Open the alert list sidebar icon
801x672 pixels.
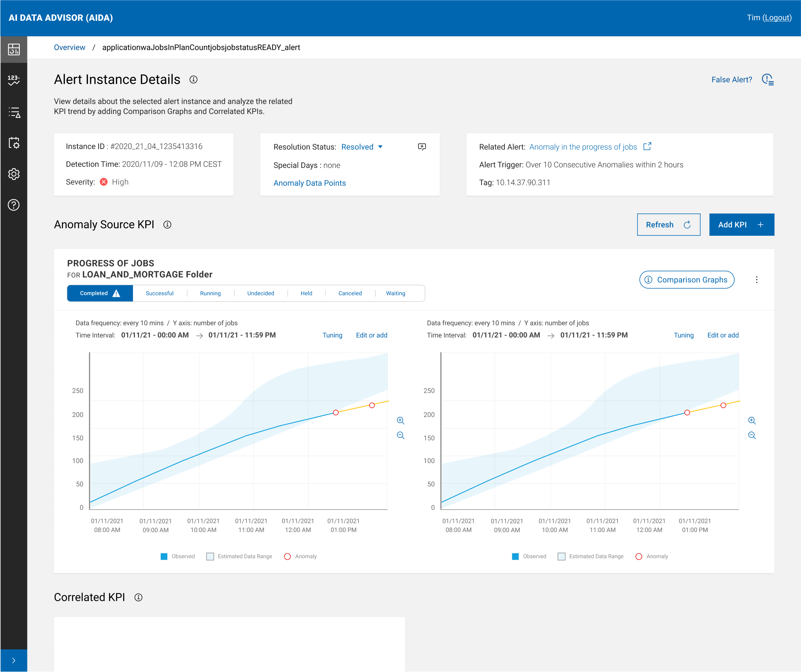tap(14, 112)
